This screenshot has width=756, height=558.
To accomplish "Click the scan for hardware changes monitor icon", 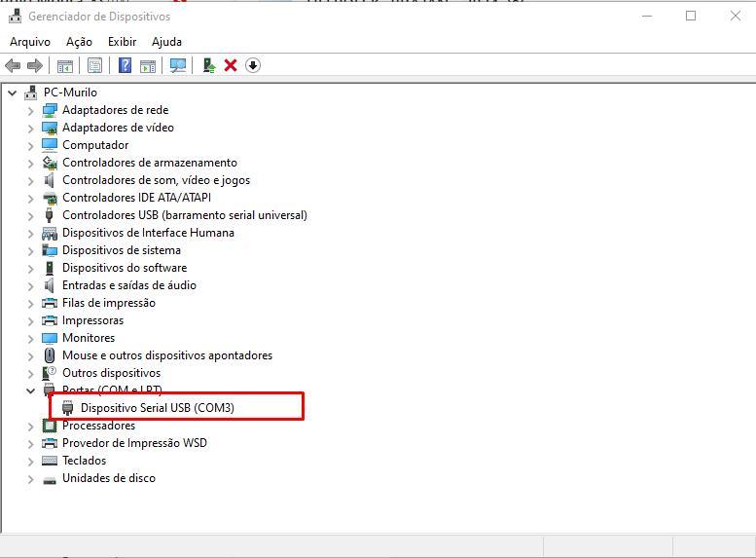I will pos(178,65).
